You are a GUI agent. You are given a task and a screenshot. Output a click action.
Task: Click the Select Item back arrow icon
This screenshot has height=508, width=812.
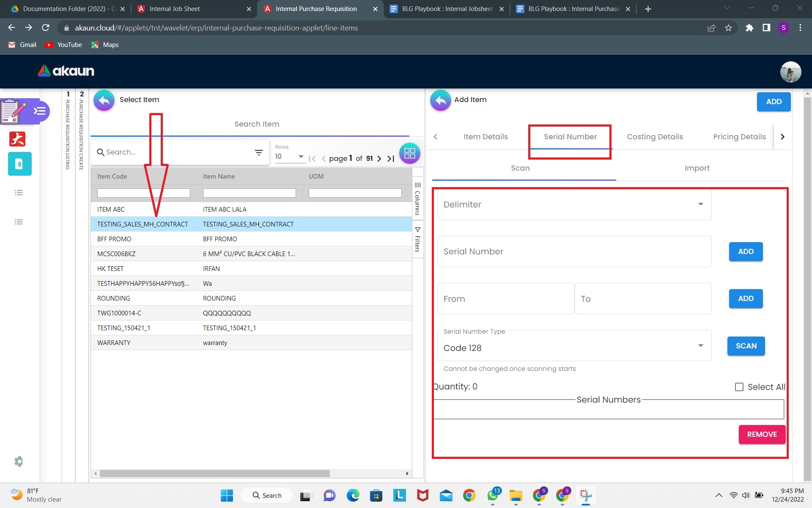click(x=104, y=100)
